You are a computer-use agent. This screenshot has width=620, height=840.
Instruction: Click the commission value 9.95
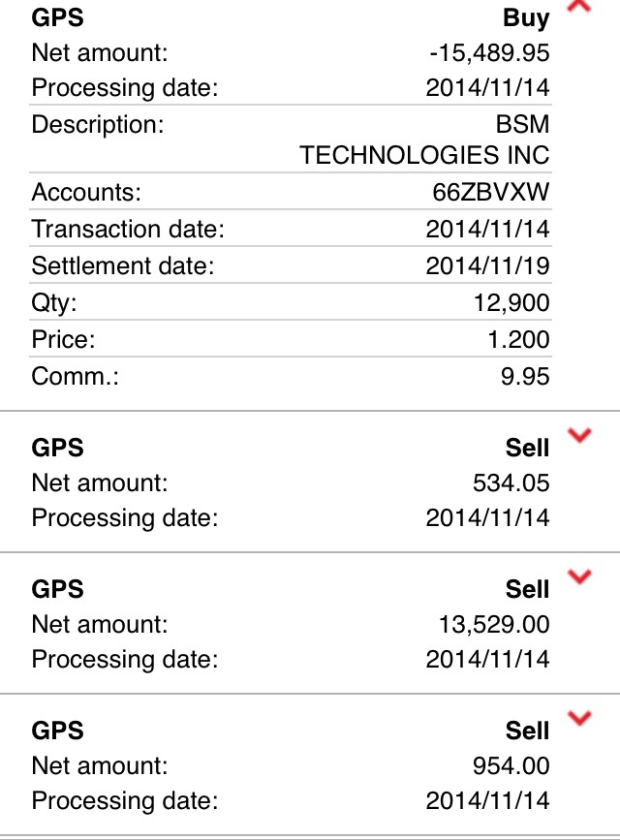(526, 376)
